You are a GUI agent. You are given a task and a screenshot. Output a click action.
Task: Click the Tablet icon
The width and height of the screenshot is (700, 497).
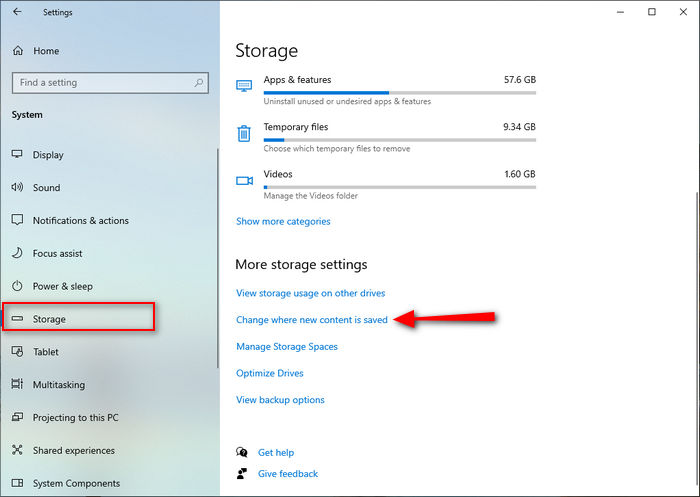pyautogui.click(x=17, y=351)
